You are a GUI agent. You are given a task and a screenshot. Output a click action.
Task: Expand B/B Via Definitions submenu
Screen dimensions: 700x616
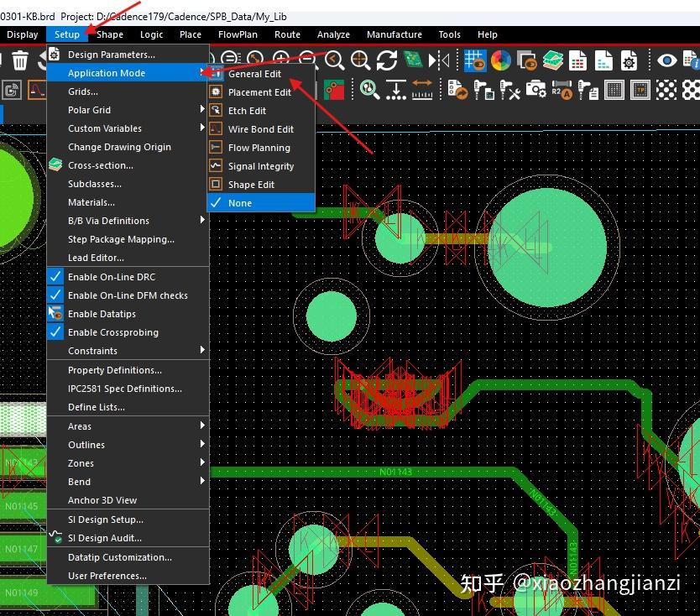(x=128, y=221)
